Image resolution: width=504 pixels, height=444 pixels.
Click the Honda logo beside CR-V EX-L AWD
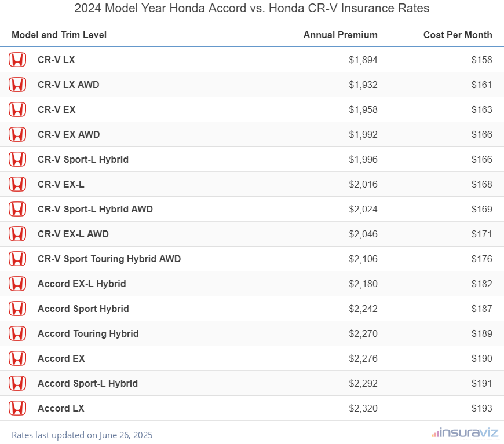pos(17,234)
